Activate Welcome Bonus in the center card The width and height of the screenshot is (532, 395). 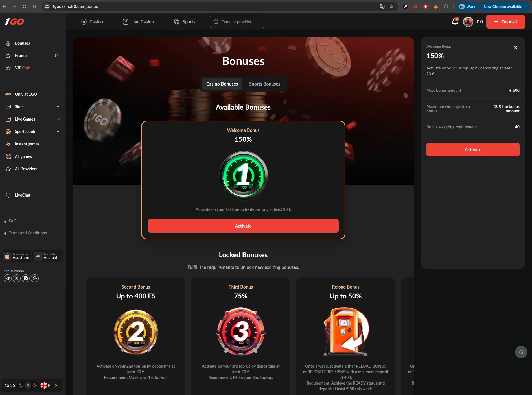click(243, 226)
